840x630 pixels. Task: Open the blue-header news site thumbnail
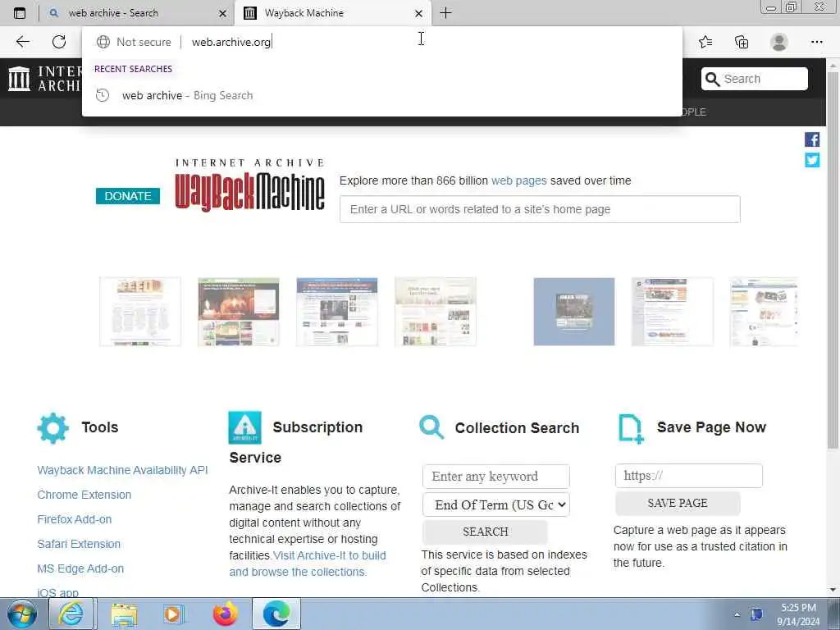pyautogui.click(x=337, y=312)
